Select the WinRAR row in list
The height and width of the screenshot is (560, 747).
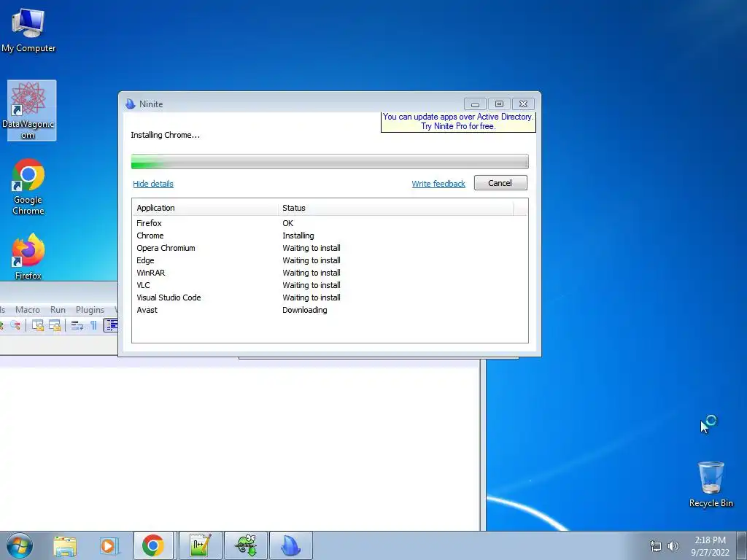(330, 273)
